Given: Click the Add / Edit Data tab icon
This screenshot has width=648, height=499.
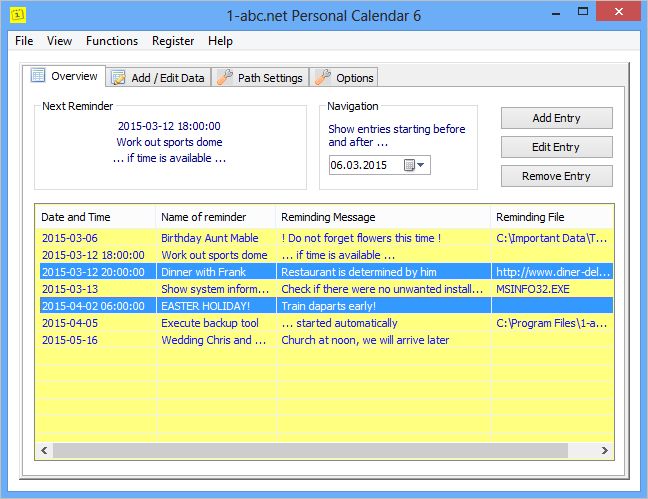Looking at the screenshot, I should (x=118, y=77).
